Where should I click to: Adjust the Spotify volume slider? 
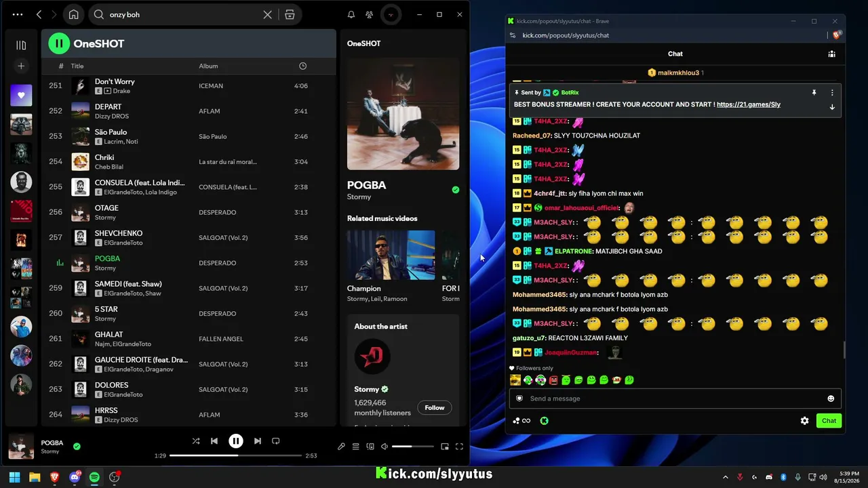(412, 447)
